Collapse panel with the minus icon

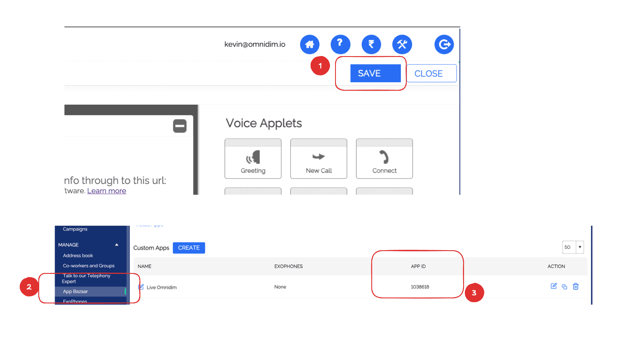click(180, 126)
